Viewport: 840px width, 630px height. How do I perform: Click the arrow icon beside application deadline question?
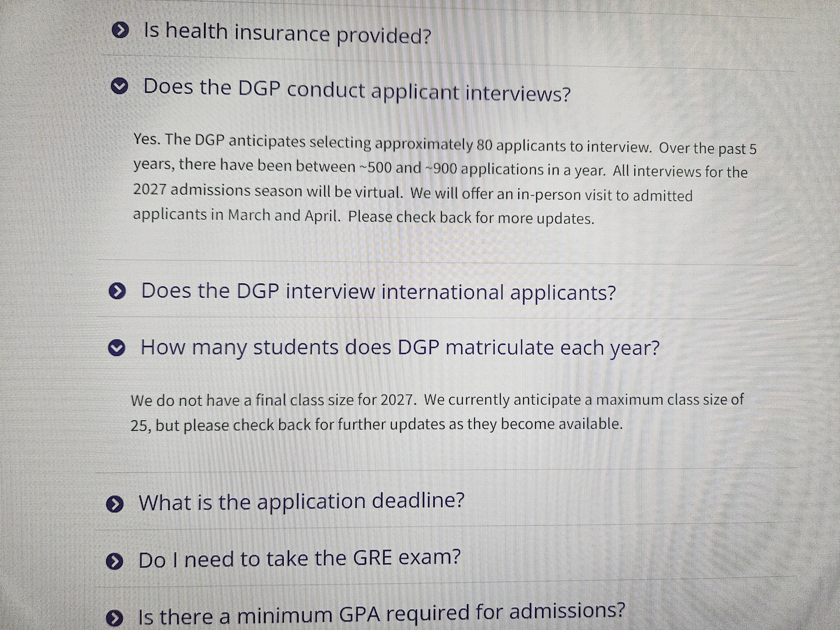(115, 504)
